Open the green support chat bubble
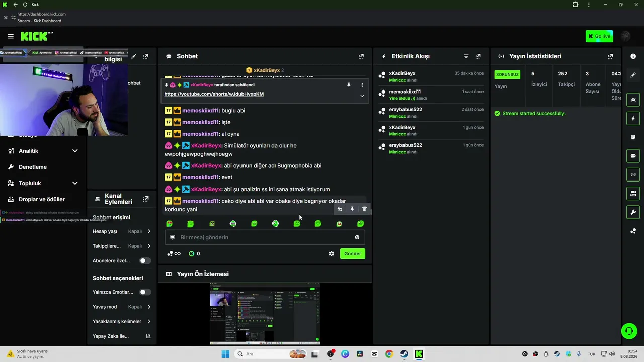This screenshot has width=644, height=362. (629, 331)
